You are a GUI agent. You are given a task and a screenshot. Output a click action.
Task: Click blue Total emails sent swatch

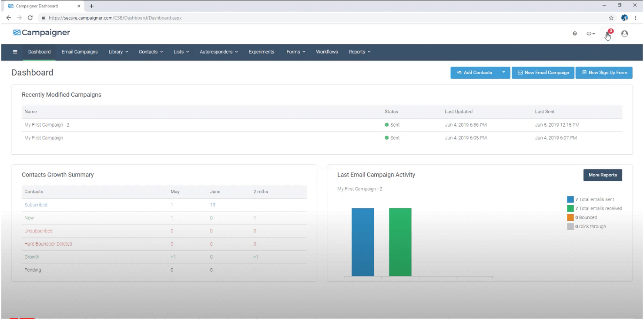click(570, 199)
